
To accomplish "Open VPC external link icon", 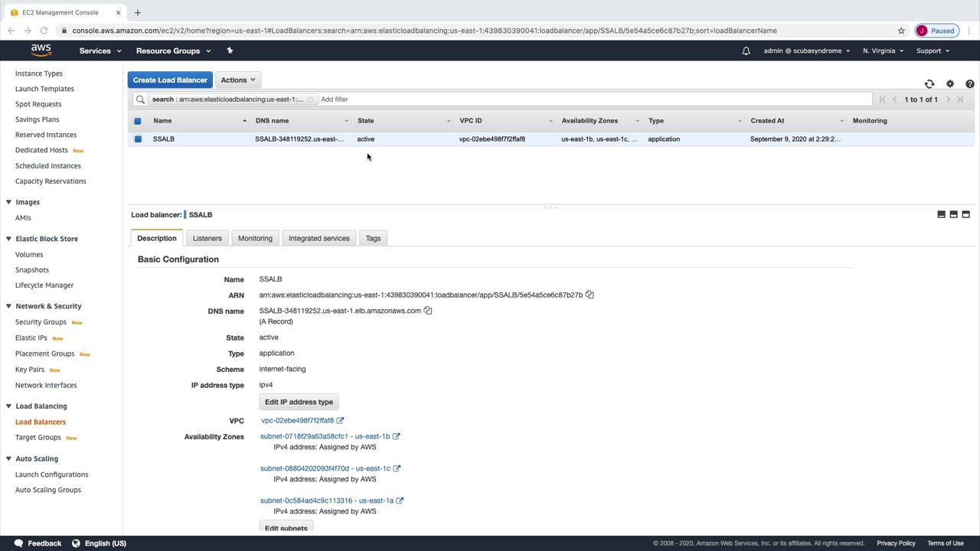I will (340, 420).
